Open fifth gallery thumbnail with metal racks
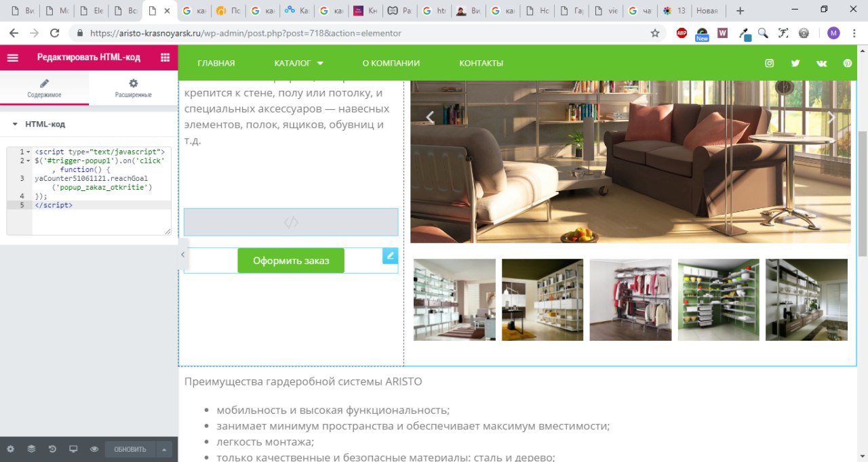868x462 pixels. [x=806, y=299]
